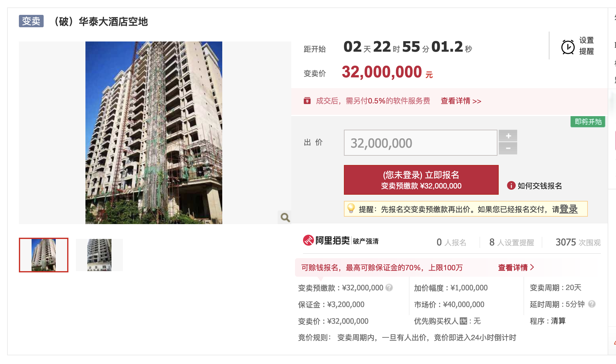Viewport: 616px width, 364px height.
Task: Select the first building thumbnail
Action: (x=44, y=255)
